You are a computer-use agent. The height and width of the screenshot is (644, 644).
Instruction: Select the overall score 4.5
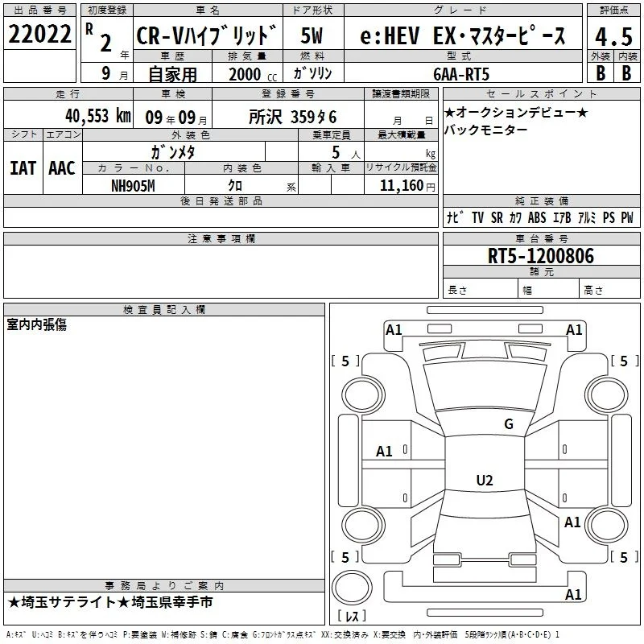(x=614, y=37)
